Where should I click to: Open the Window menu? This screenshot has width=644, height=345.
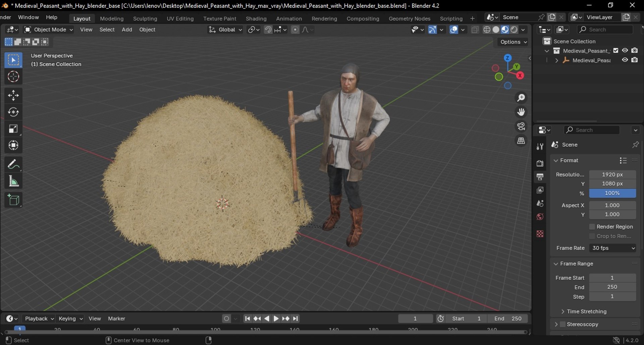point(29,17)
